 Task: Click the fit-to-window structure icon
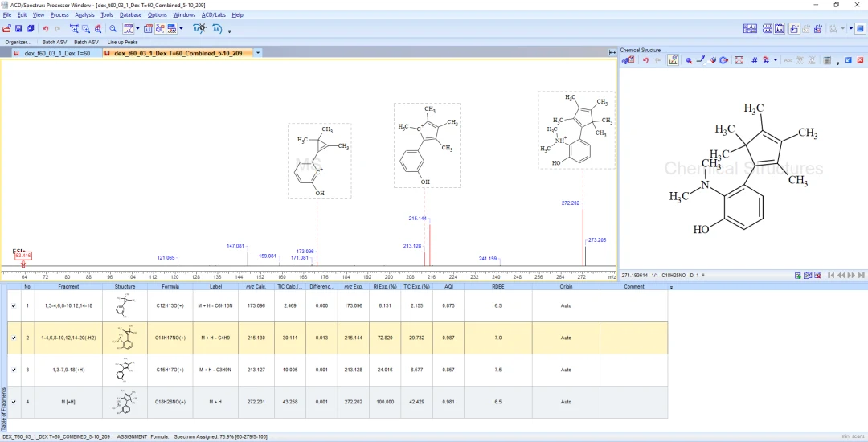tap(739, 60)
